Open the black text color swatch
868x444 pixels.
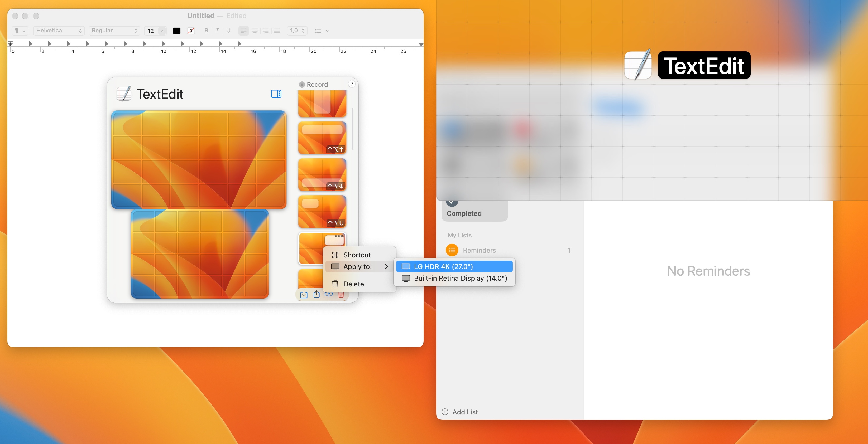(x=176, y=31)
